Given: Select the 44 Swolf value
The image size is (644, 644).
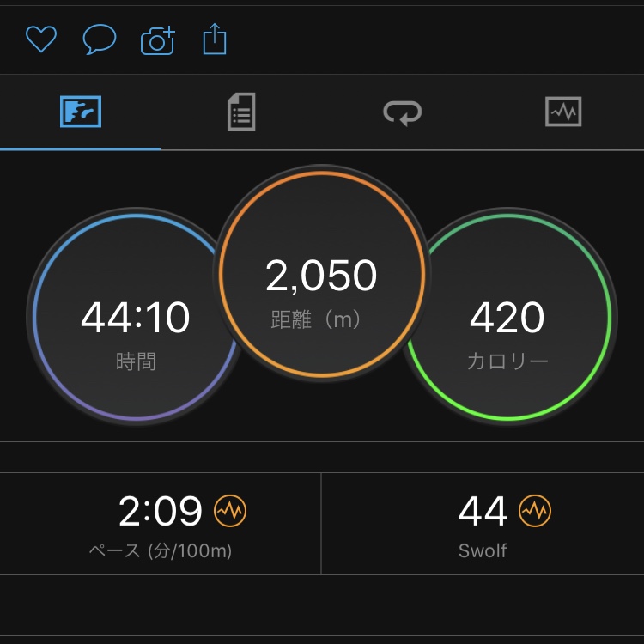Looking at the screenshot, I should (483, 511).
